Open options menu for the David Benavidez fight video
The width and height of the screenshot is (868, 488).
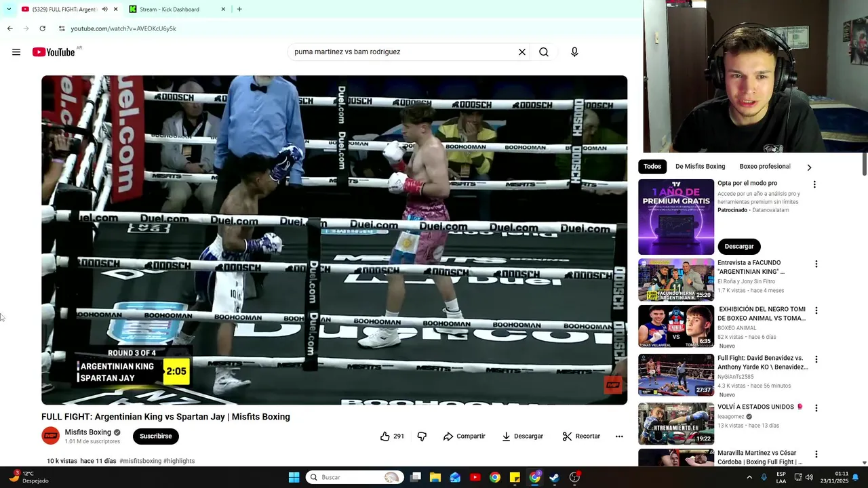point(816,359)
